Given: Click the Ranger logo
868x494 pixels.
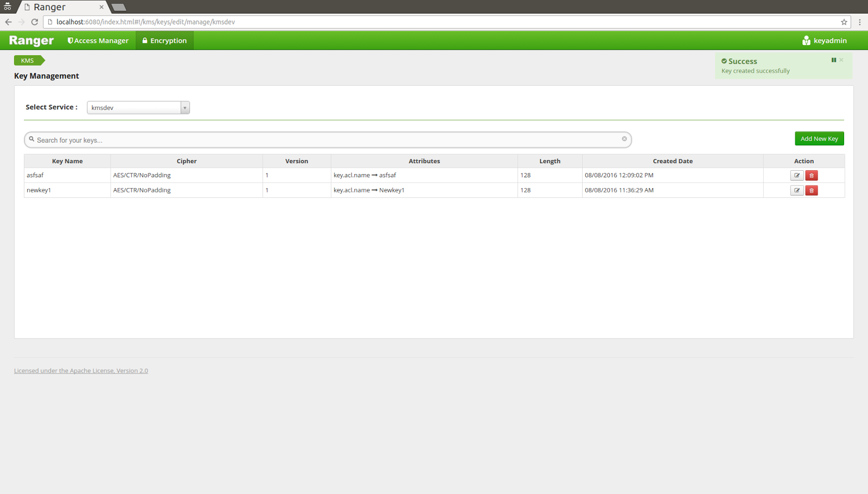Looking at the screenshot, I should coord(30,40).
